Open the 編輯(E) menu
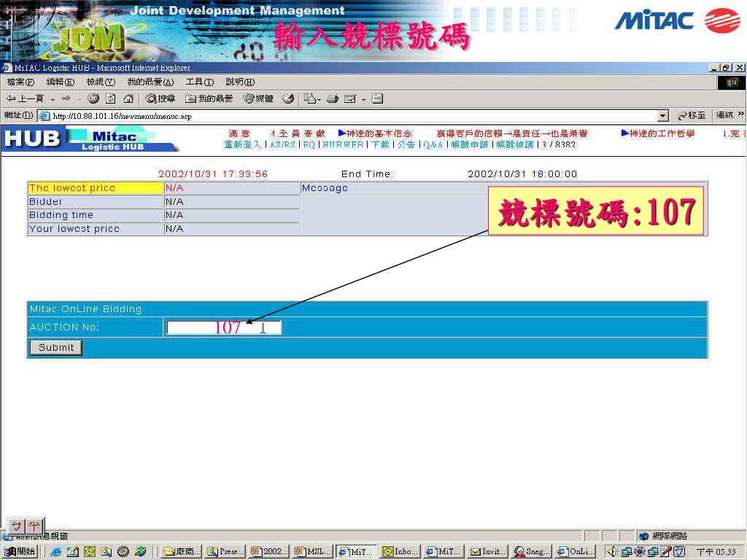The width and height of the screenshot is (747, 560). click(61, 82)
